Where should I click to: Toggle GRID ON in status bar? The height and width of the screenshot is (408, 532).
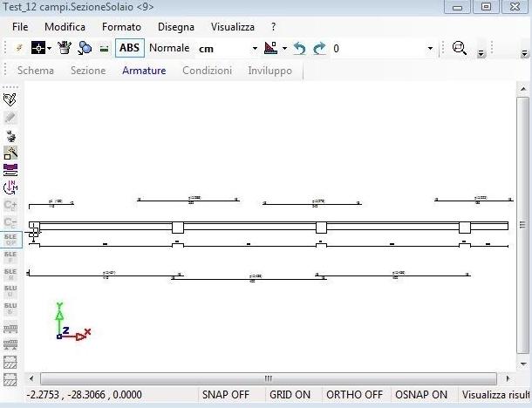click(290, 395)
